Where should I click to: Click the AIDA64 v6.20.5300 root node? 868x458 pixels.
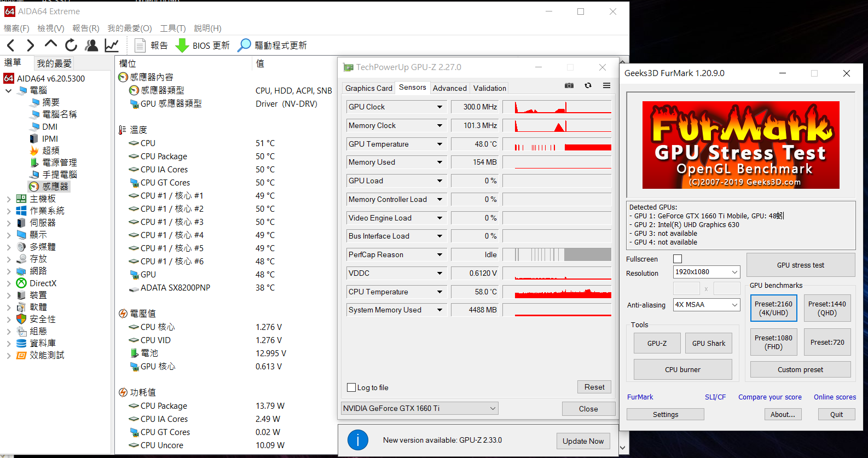click(44, 78)
